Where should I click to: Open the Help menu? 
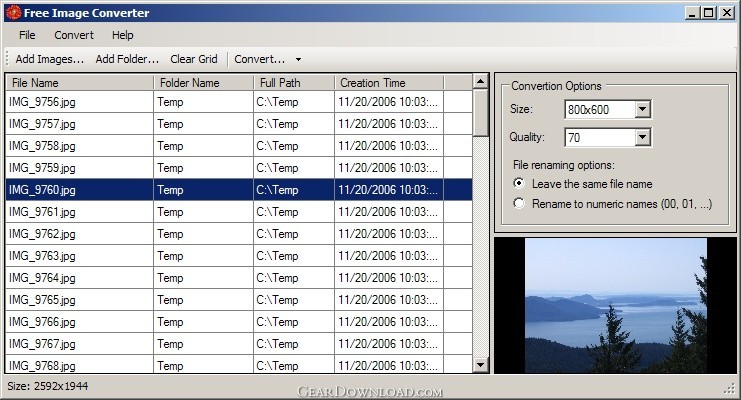(122, 35)
